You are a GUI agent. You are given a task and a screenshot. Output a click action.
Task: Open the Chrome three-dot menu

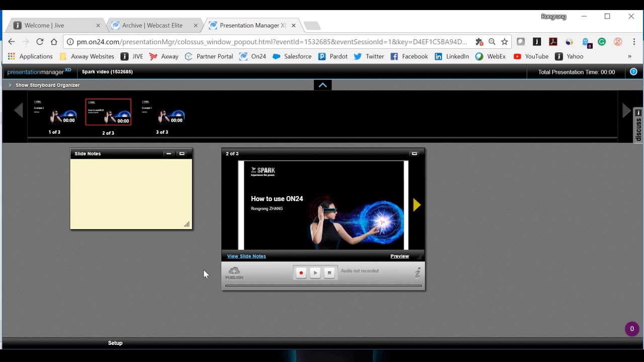pyautogui.click(x=634, y=42)
